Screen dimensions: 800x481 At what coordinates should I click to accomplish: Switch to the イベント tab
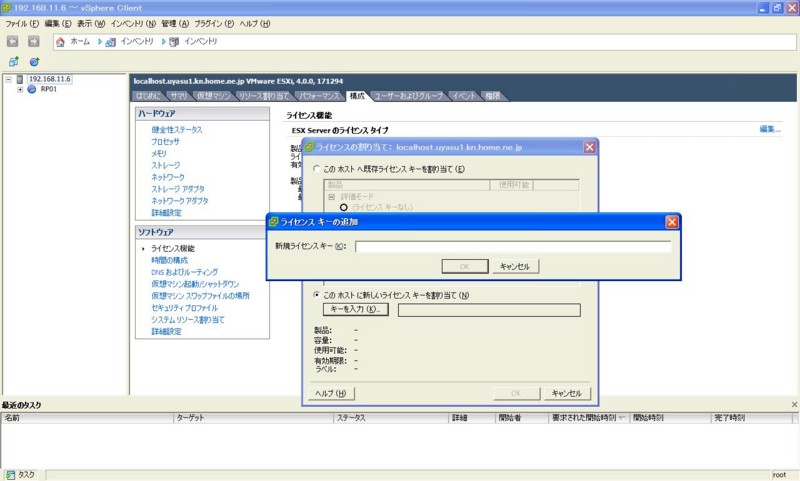463,96
